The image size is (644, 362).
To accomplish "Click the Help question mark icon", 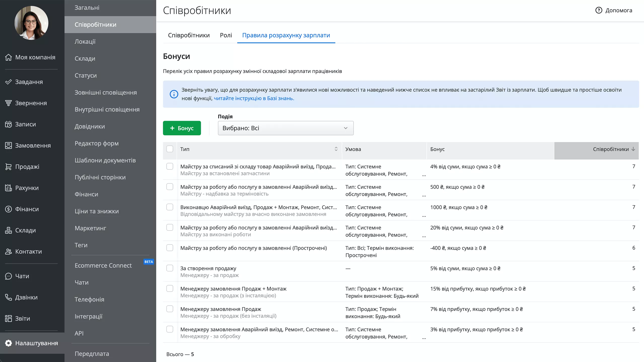I will [599, 10].
